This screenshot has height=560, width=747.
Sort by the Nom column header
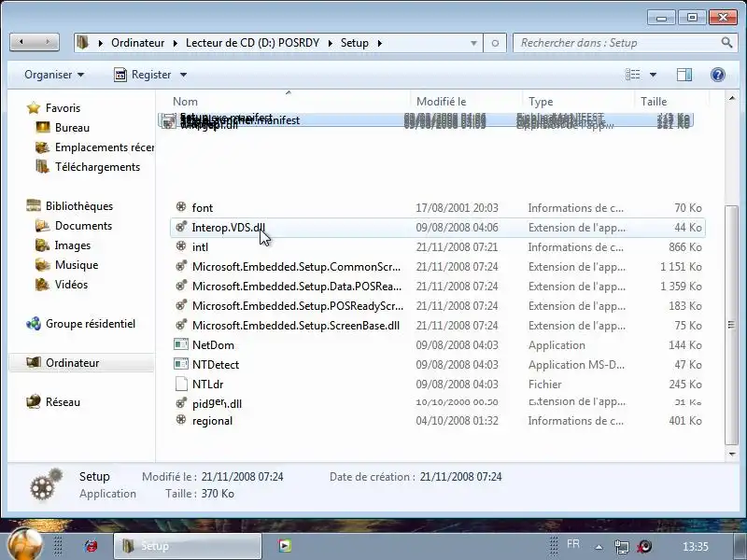(x=185, y=102)
